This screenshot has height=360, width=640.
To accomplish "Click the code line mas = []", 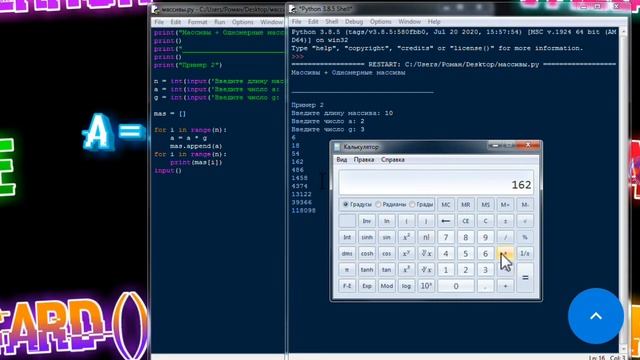I will pyautogui.click(x=170, y=113).
